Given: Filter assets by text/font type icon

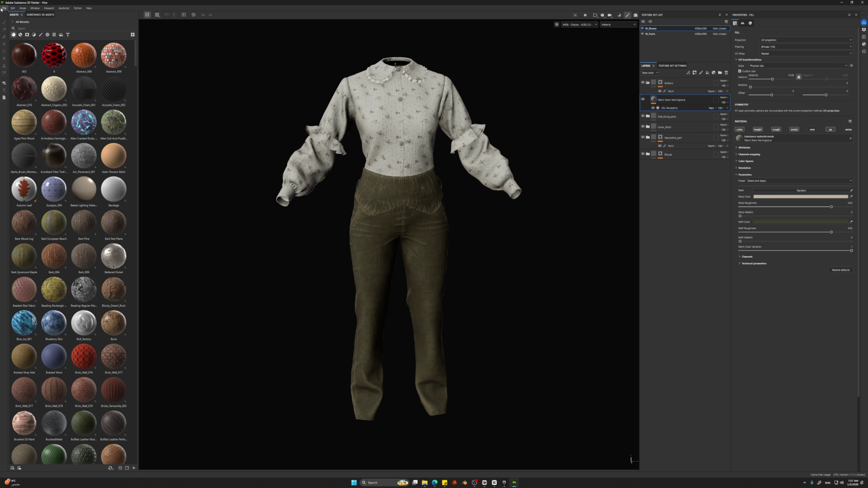Looking at the screenshot, I should tap(68, 35).
